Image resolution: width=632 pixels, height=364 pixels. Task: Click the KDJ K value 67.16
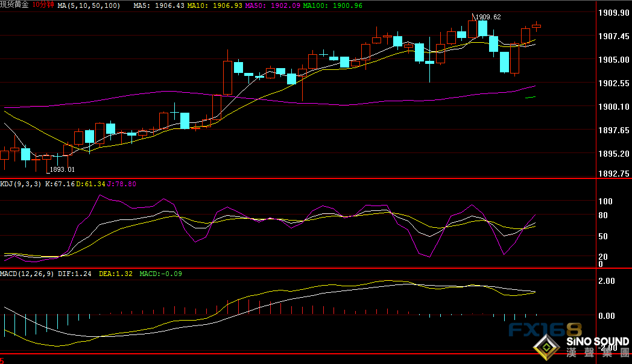(x=59, y=184)
